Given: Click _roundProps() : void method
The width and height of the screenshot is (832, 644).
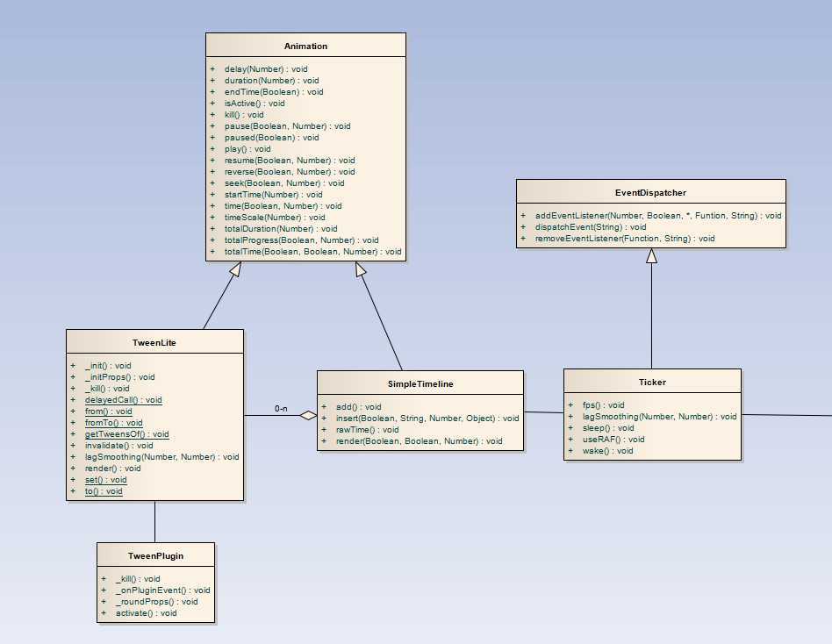Looking at the screenshot, I should 156,602.
